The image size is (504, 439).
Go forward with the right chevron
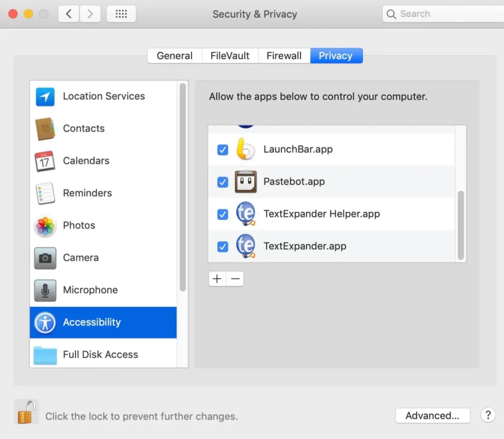[90, 14]
